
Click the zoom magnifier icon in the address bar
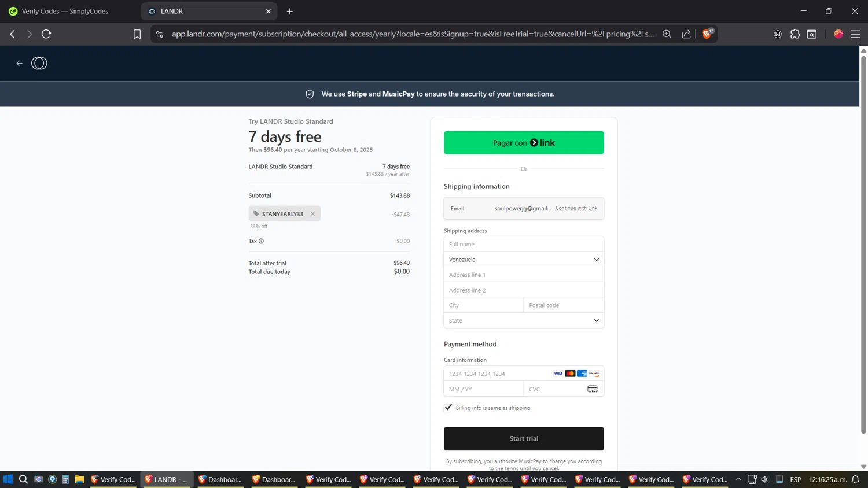667,34
